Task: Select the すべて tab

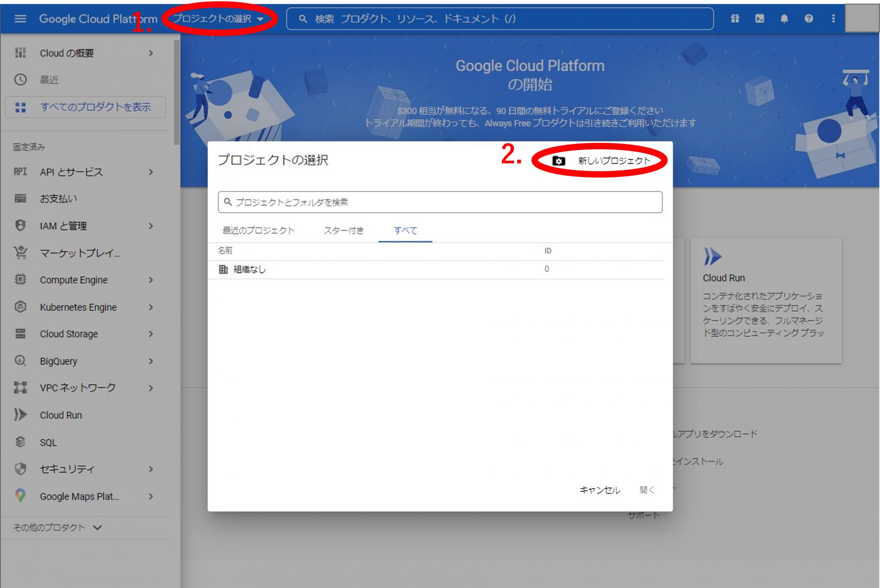Action: point(406,231)
